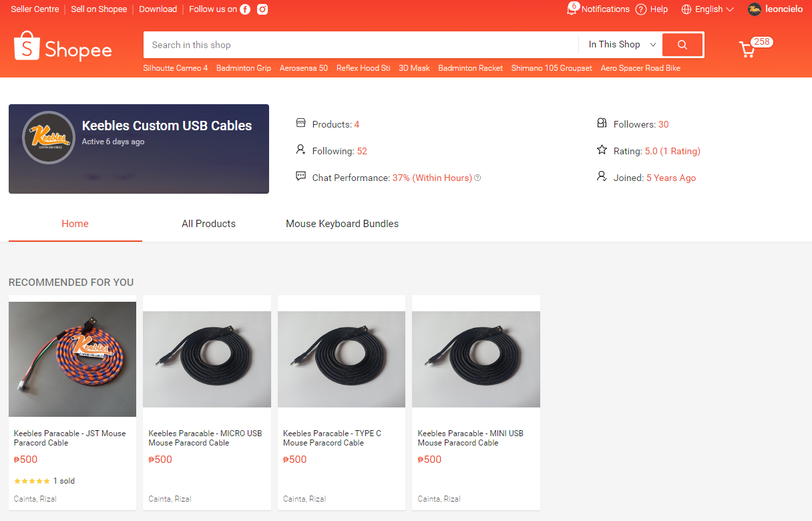Click the Followers count 30
The height and width of the screenshot is (521, 812).
tap(663, 124)
